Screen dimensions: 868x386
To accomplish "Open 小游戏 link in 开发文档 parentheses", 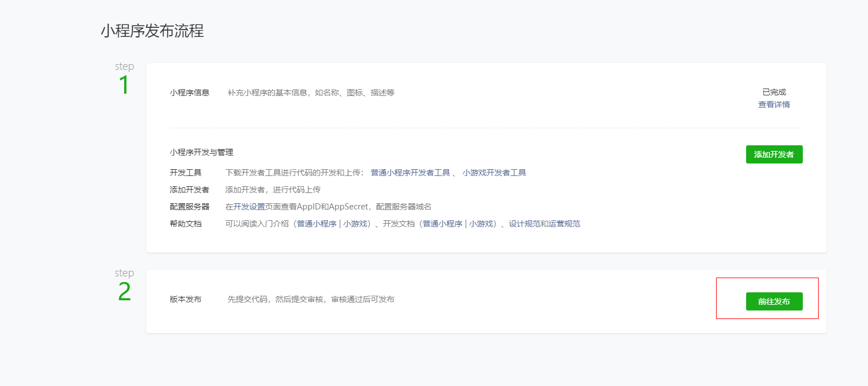I will pos(481,224).
